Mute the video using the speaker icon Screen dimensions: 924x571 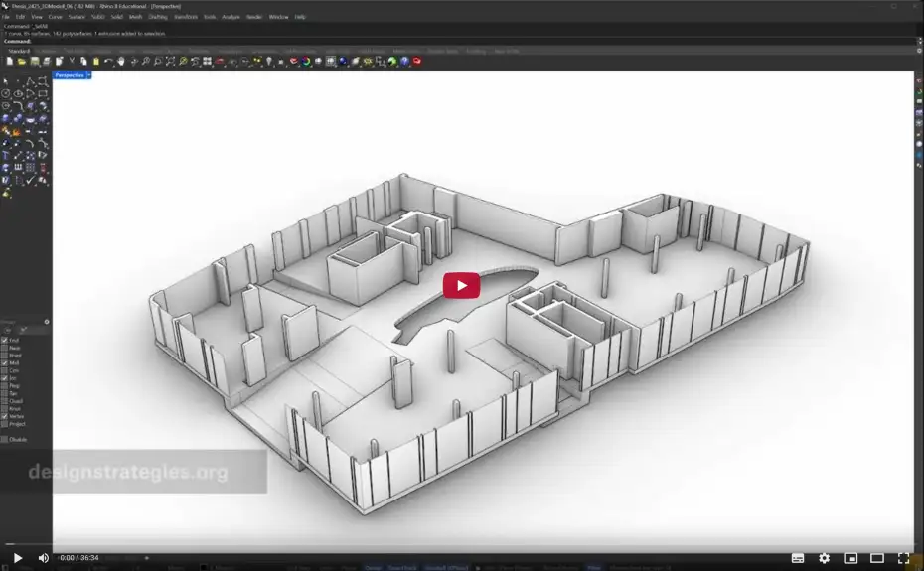[x=44, y=557]
